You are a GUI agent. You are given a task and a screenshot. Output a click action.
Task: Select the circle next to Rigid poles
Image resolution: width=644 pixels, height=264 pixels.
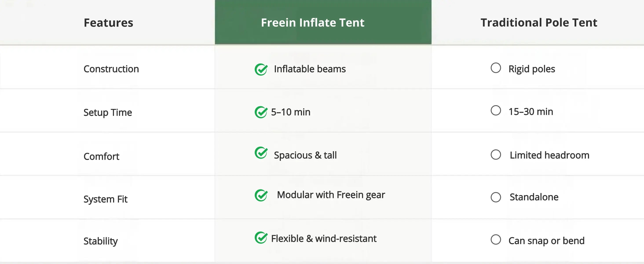(x=496, y=68)
